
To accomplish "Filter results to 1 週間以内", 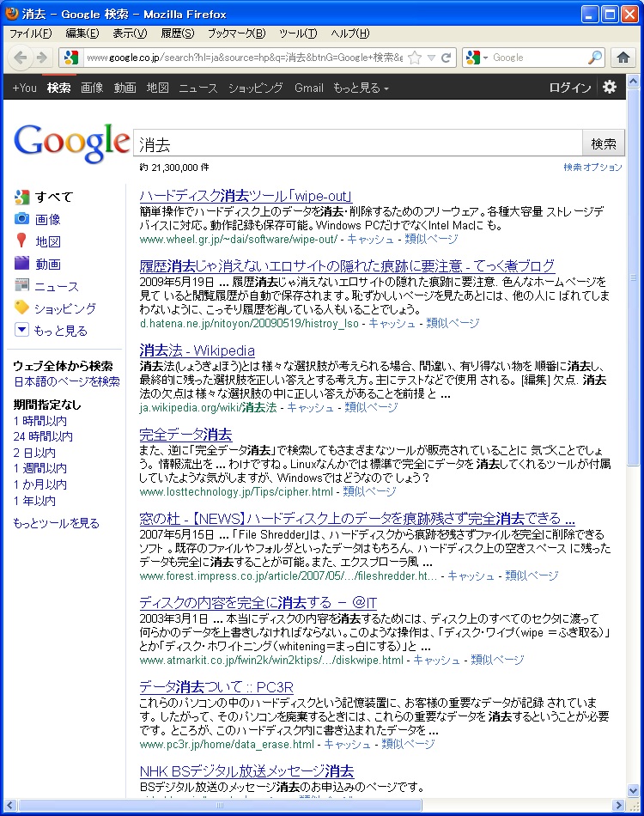I will click(x=40, y=468).
